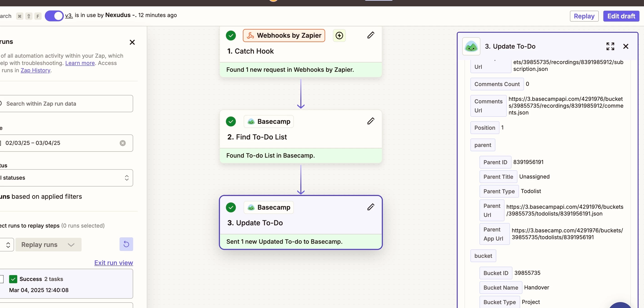
Task: Click pencil icon on Find To-Do List step
Action: coord(370,121)
